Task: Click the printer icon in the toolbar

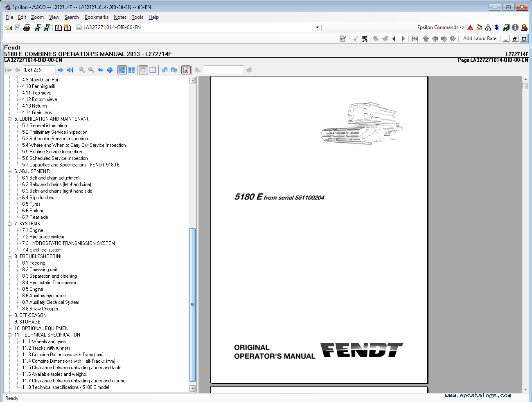Action: pyautogui.click(x=27, y=27)
